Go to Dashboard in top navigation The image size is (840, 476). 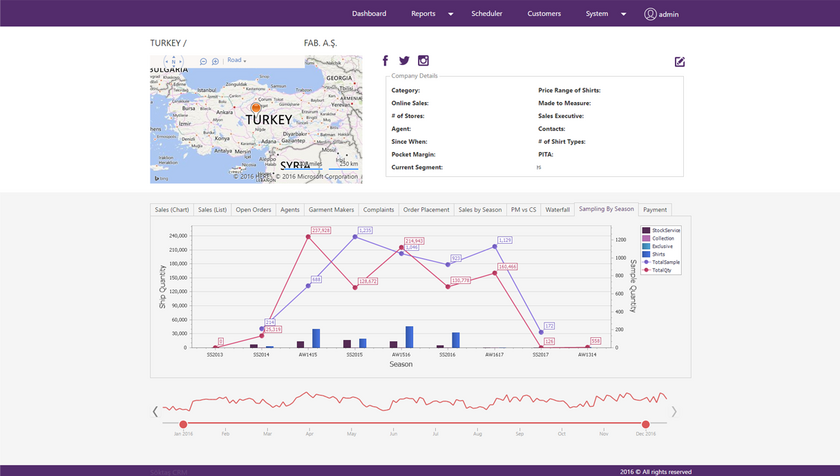[x=369, y=14]
